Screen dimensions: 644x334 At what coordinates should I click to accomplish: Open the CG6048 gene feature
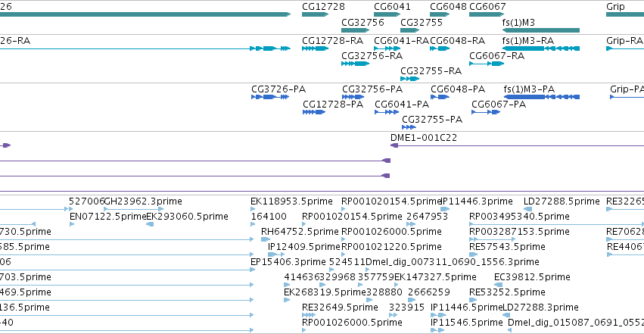tap(440, 14)
